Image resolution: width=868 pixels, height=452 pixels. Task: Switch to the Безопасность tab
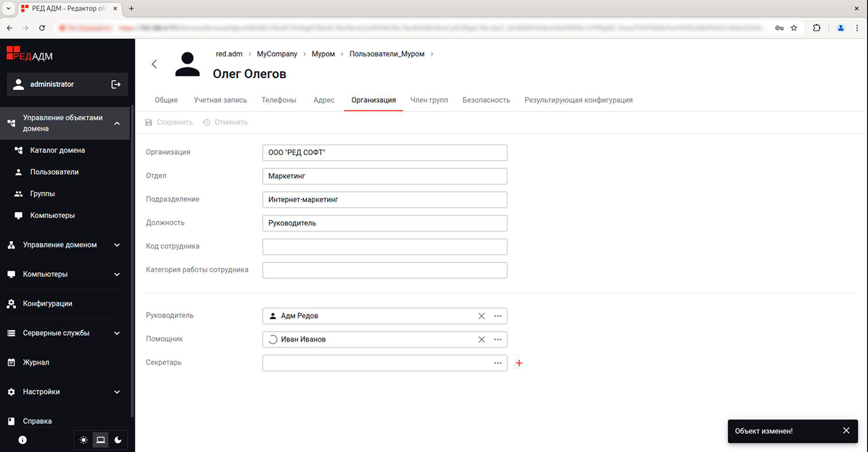tap(486, 100)
